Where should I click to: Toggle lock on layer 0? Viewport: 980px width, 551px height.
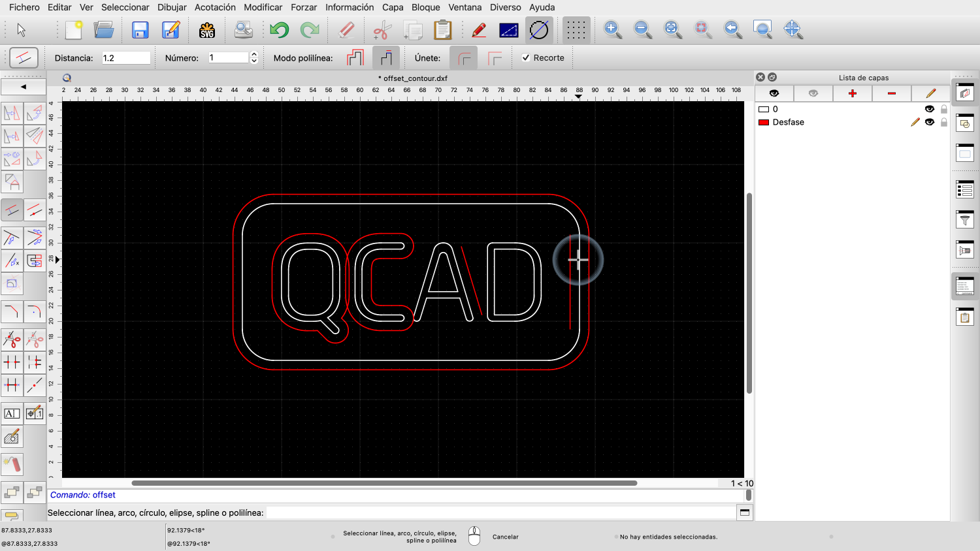[x=944, y=109]
